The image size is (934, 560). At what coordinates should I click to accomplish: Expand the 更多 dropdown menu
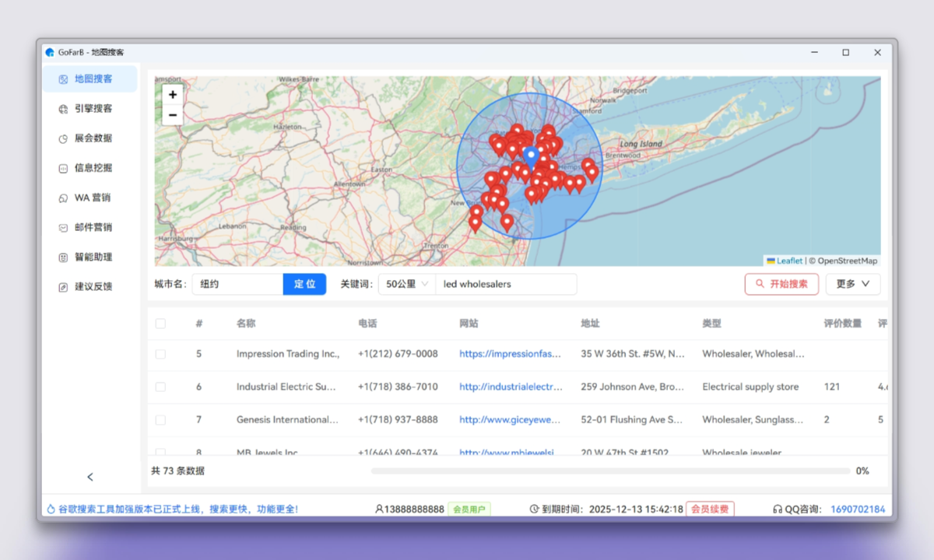tap(853, 284)
